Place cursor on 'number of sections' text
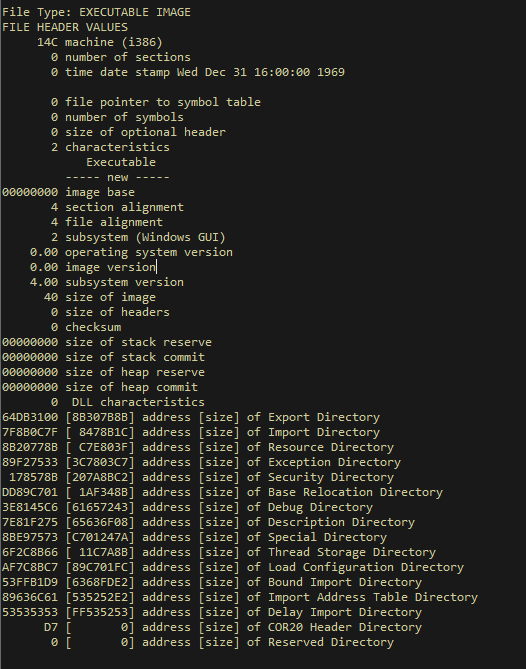This screenshot has height=669, width=526. tap(128, 57)
